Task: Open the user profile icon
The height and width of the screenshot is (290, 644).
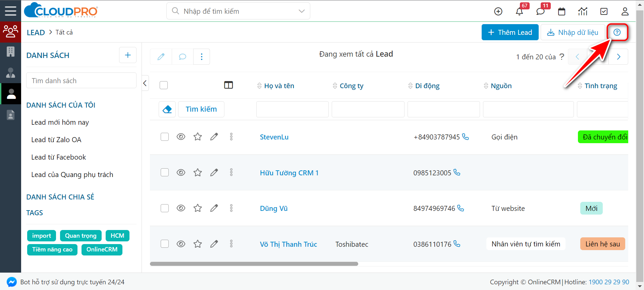Action: 625,11
